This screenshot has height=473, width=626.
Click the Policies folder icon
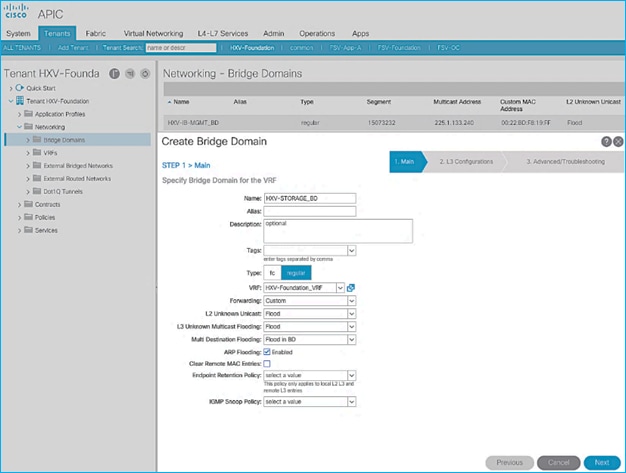pyautogui.click(x=28, y=217)
